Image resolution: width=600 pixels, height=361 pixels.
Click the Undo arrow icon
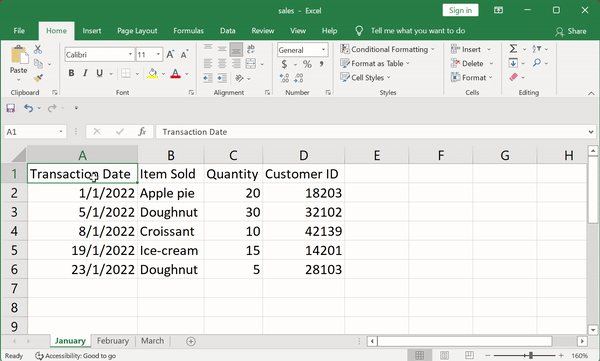pyautogui.click(x=29, y=108)
